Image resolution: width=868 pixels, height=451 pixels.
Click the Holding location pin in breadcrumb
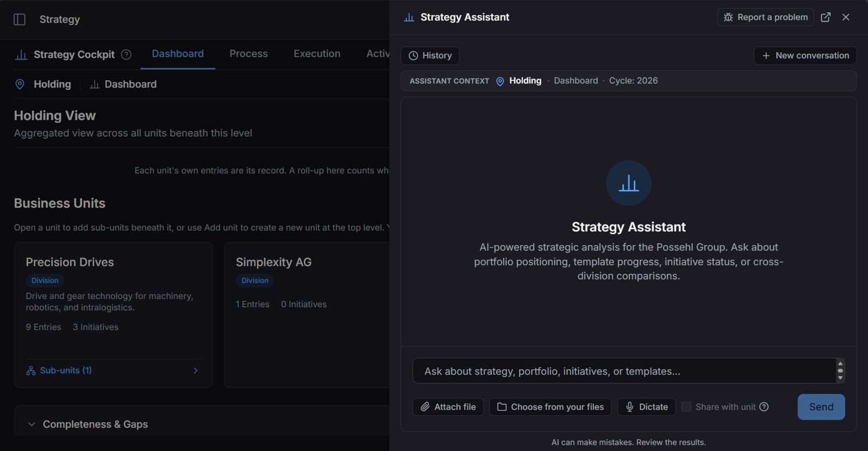click(x=20, y=84)
